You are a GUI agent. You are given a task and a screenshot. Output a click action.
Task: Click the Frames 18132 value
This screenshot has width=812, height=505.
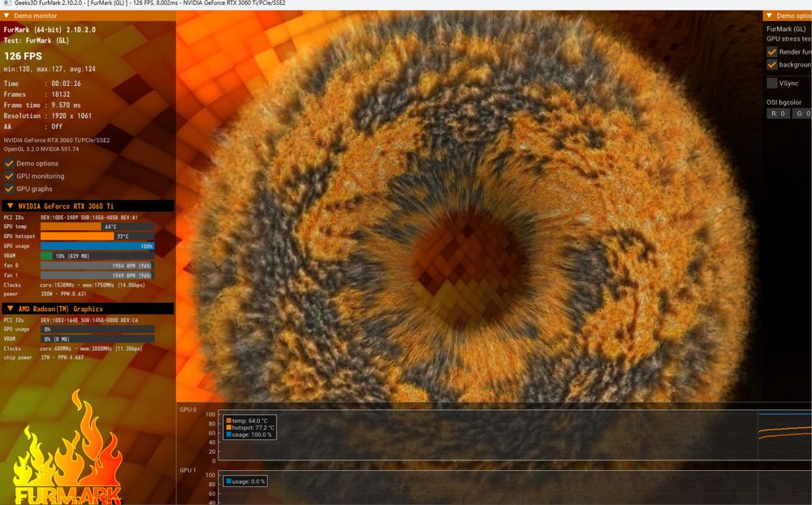(x=61, y=94)
